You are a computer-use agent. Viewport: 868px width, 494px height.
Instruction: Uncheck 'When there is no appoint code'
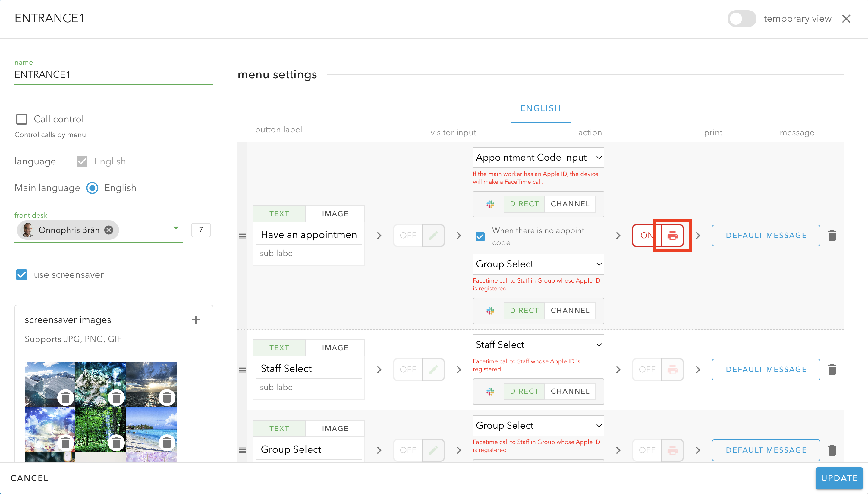[x=480, y=236]
